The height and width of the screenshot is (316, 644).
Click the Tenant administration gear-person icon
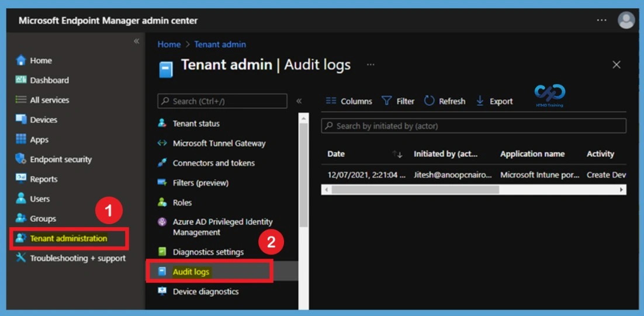[20, 238]
